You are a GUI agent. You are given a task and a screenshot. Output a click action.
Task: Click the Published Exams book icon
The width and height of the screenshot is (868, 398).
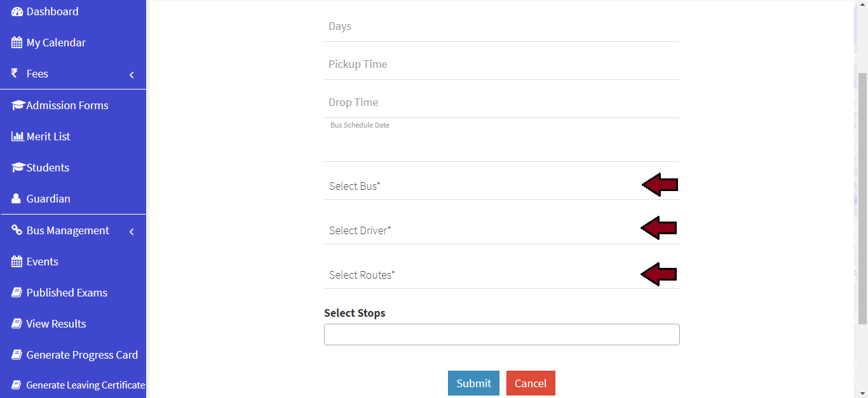pyautogui.click(x=17, y=293)
